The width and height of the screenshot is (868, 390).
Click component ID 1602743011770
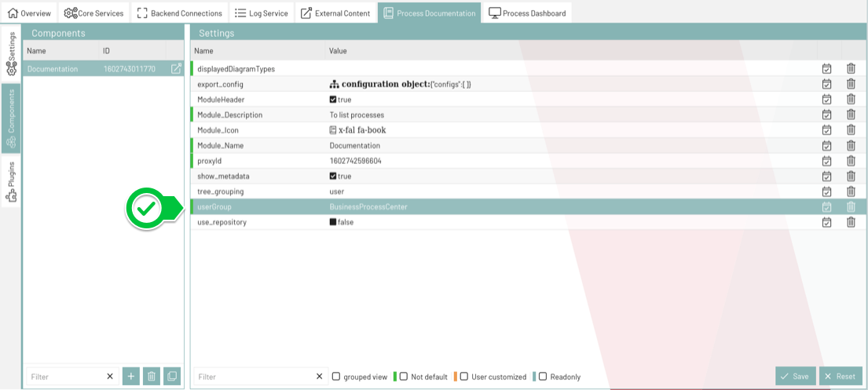click(x=130, y=69)
